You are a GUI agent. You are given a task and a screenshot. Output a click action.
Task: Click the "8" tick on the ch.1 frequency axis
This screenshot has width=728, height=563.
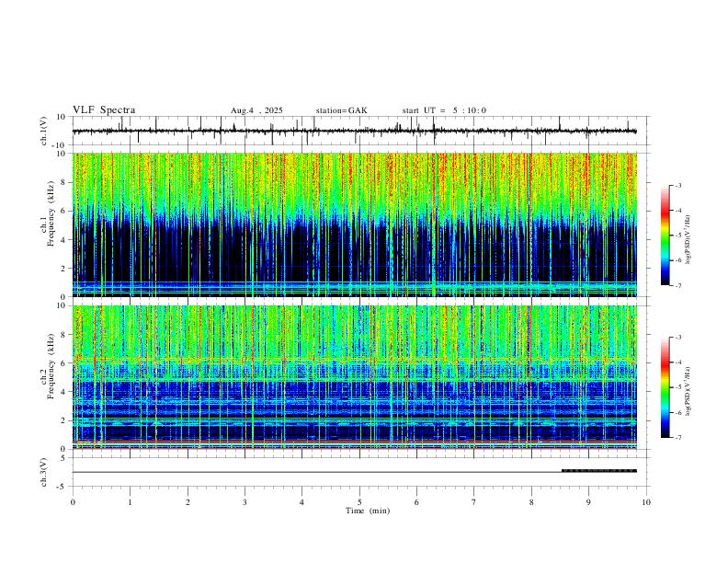64,182
